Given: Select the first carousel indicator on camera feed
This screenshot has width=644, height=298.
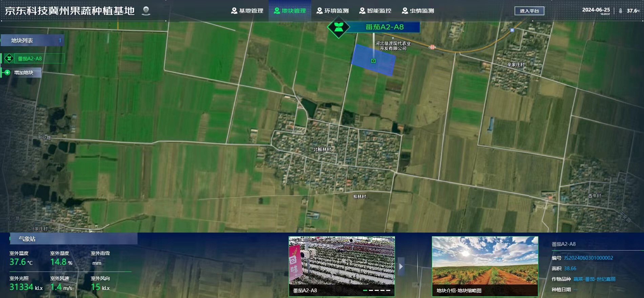Looking at the screenshot, I should [365, 291].
